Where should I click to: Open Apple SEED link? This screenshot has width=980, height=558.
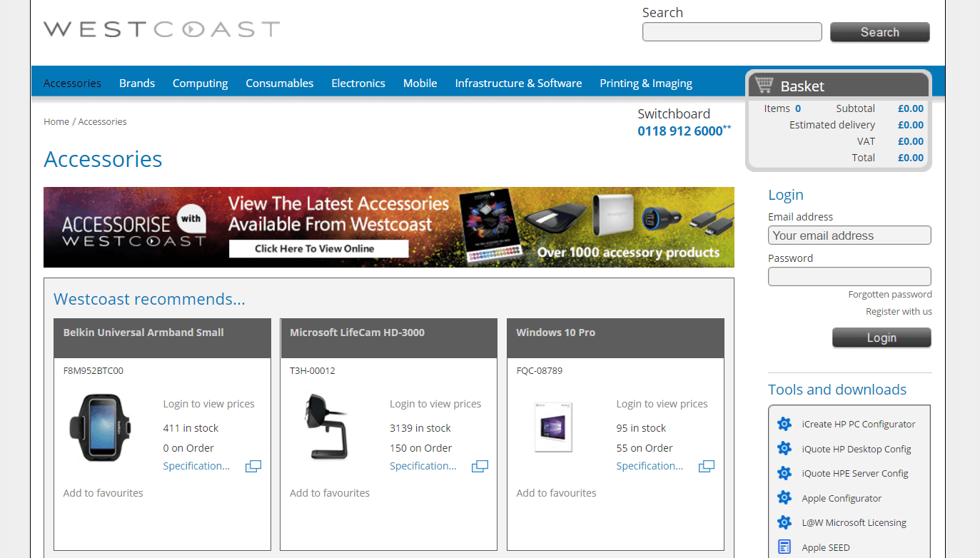click(x=826, y=547)
